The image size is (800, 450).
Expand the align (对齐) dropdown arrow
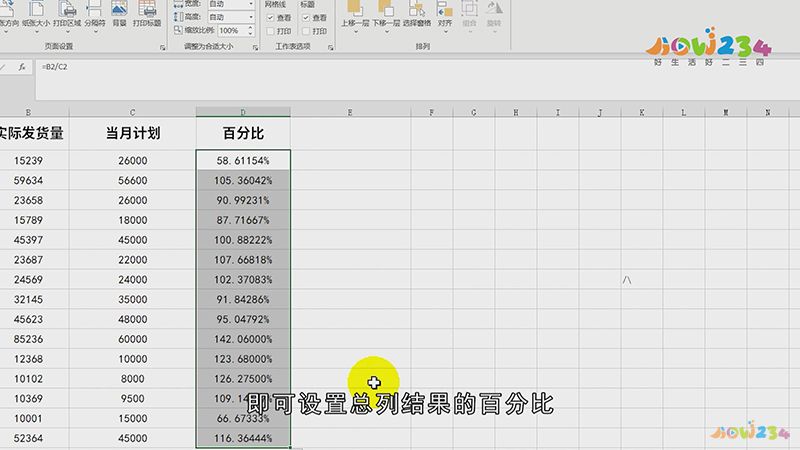(x=445, y=32)
